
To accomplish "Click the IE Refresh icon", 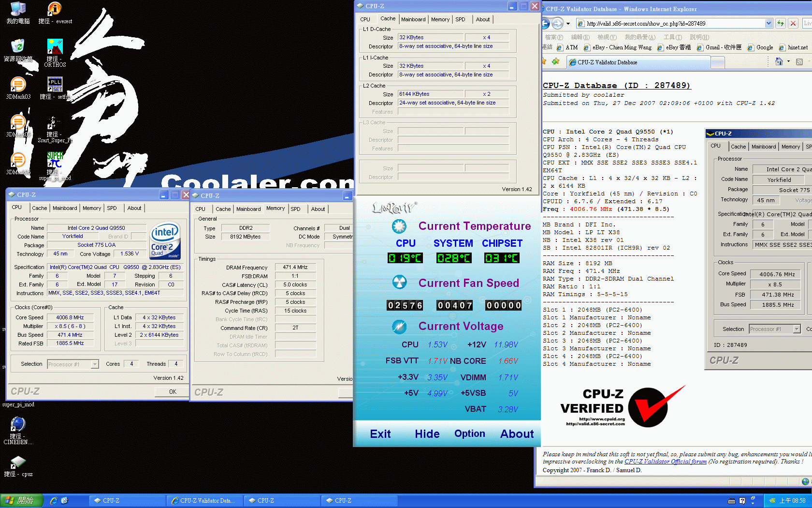I will pyautogui.click(x=780, y=23).
